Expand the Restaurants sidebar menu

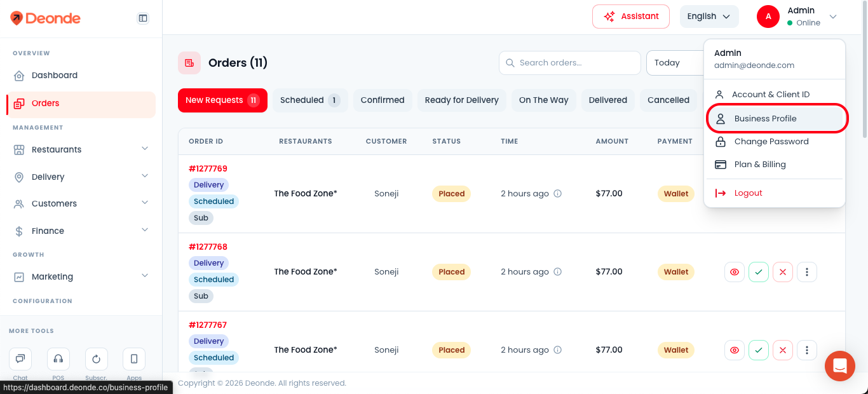(81, 149)
